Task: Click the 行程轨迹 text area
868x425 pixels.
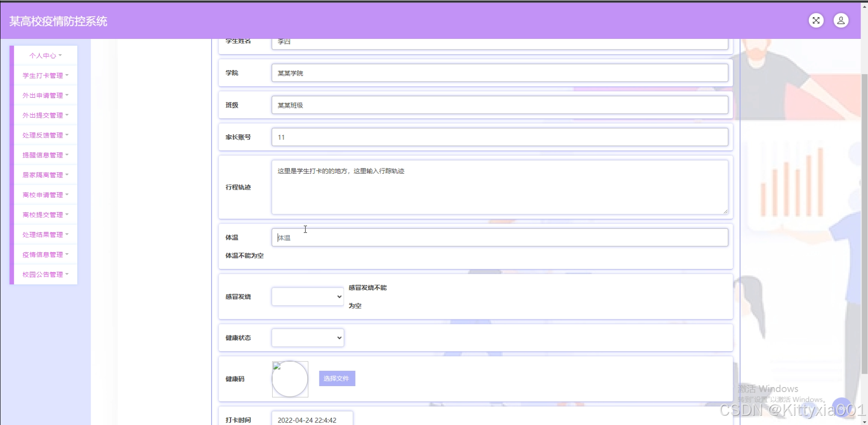Action: (499, 187)
